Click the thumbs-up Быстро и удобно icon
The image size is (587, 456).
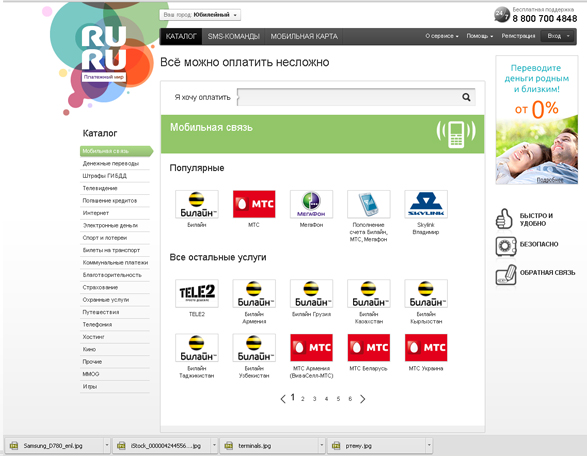click(x=504, y=219)
